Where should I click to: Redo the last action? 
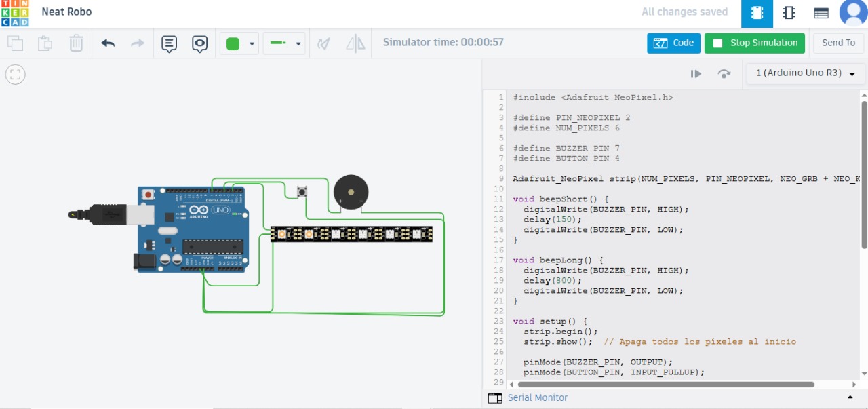[x=138, y=43]
